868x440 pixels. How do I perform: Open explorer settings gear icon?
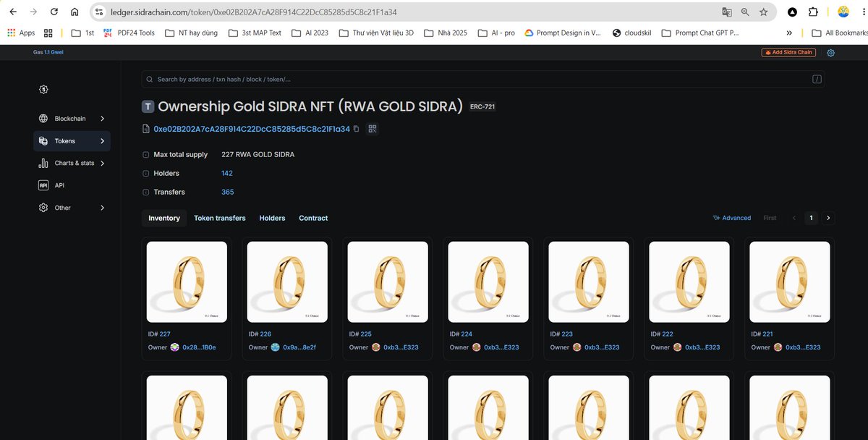(x=830, y=53)
